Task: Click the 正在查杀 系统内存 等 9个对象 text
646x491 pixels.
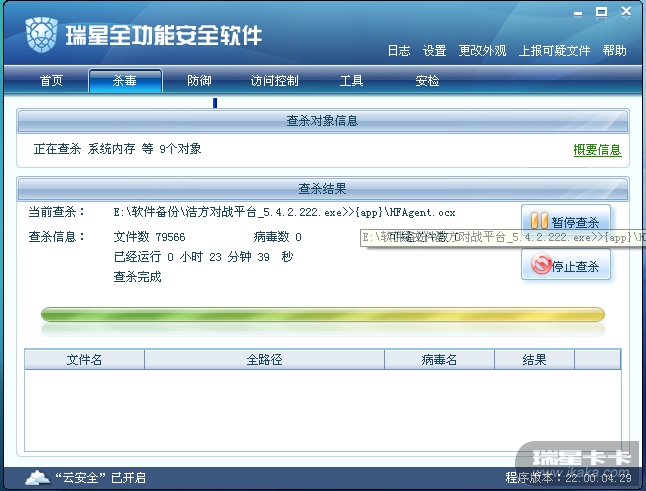Action: pos(117,149)
